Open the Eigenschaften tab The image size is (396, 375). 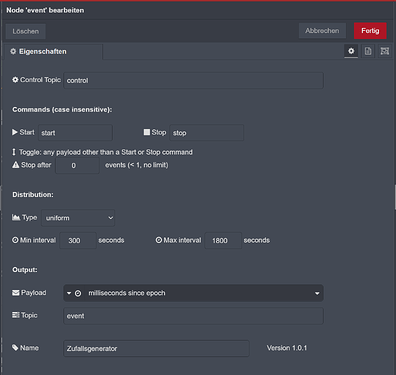53,52
